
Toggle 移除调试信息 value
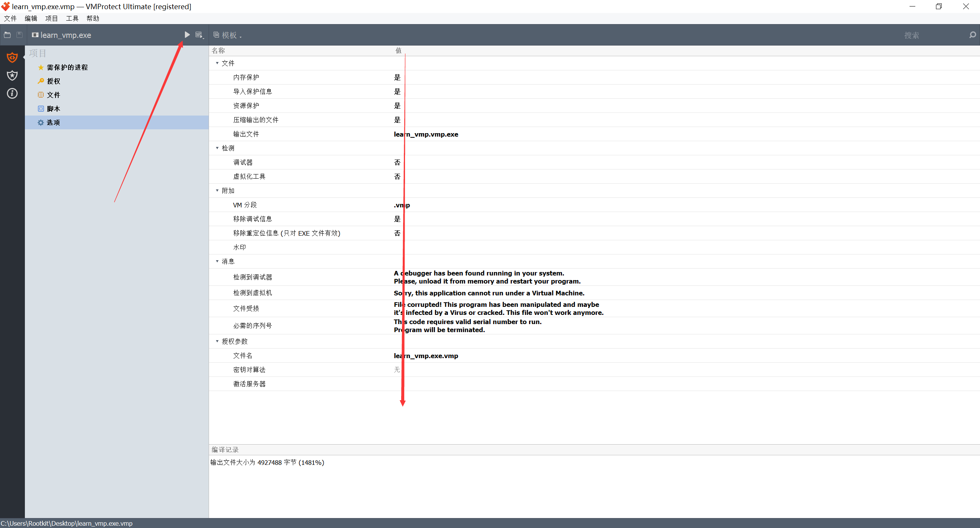point(397,219)
